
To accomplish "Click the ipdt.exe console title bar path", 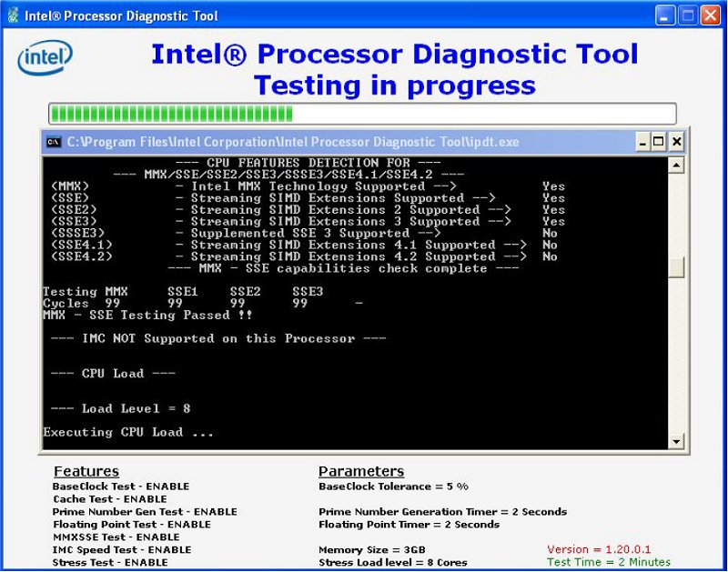I will click(x=292, y=142).
